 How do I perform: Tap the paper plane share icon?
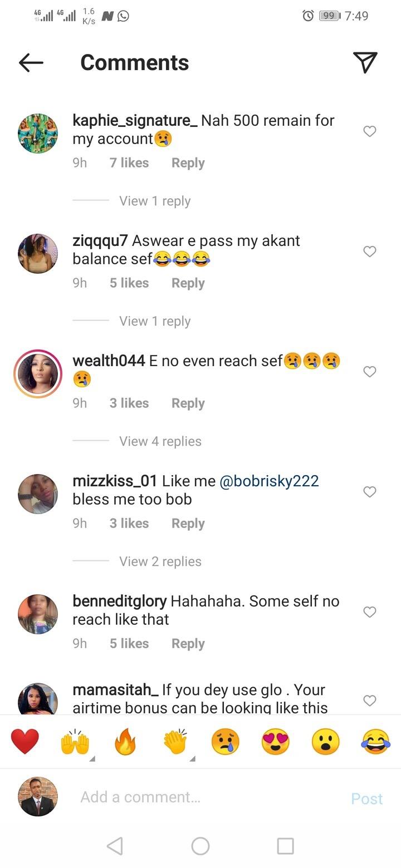(365, 62)
